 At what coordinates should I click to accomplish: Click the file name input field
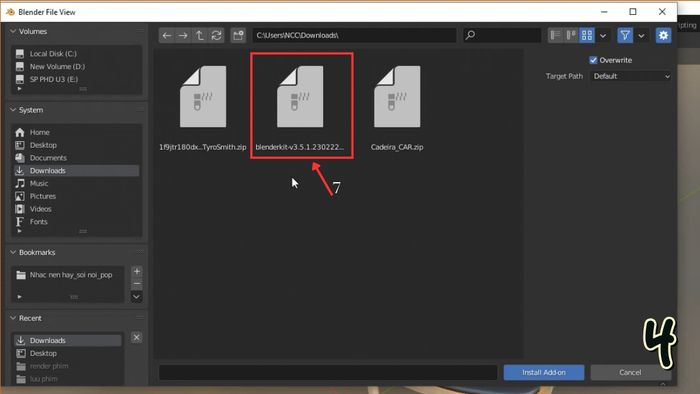328,372
